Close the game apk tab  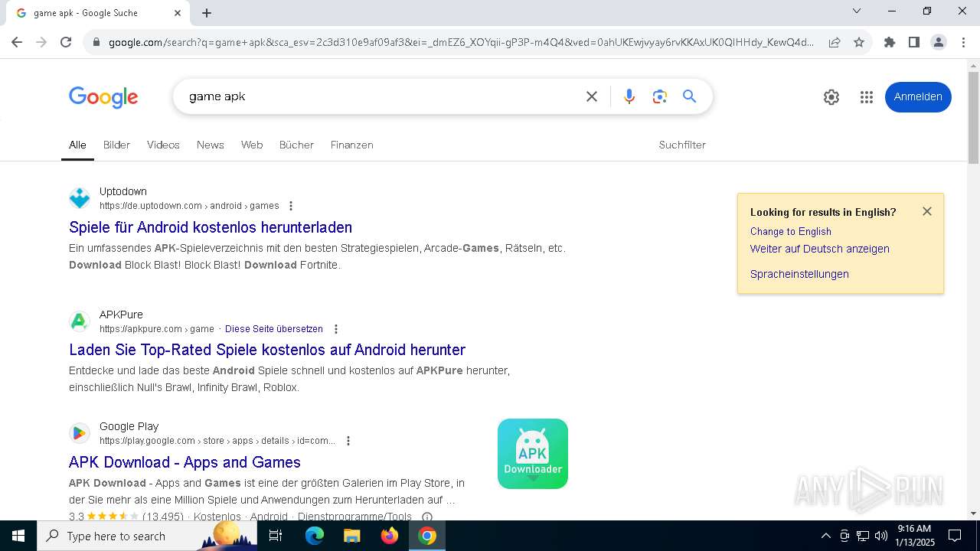pos(178,13)
